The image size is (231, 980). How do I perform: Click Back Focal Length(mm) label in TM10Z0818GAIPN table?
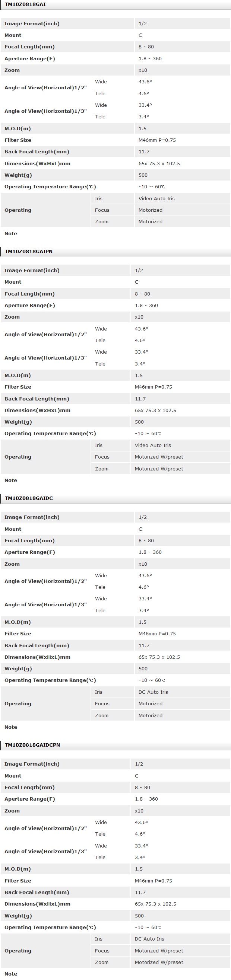(37, 399)
